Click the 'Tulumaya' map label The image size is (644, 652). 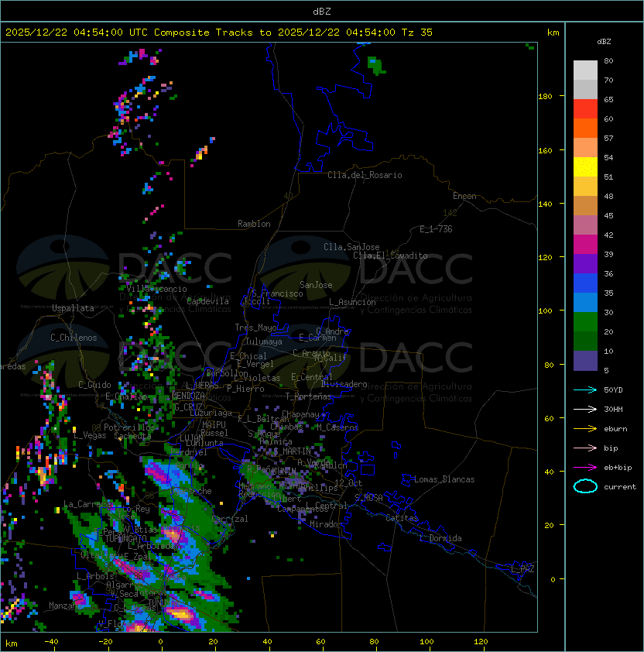pos(264,341)
